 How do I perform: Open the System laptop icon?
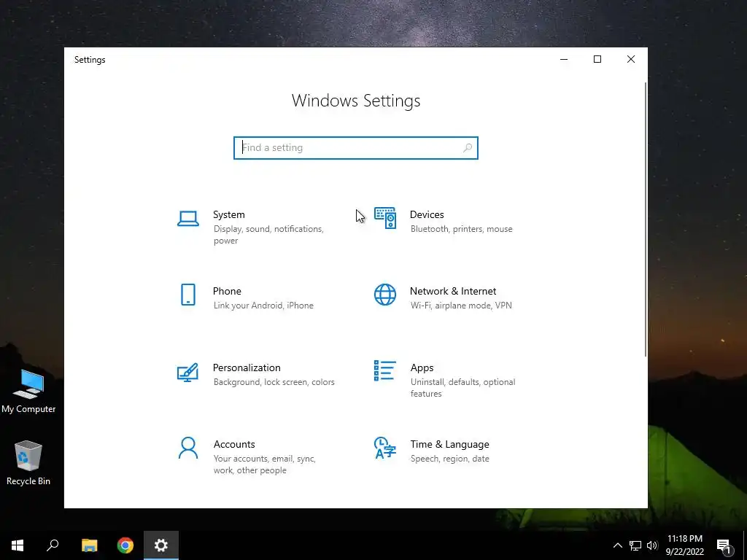point(188,219)
